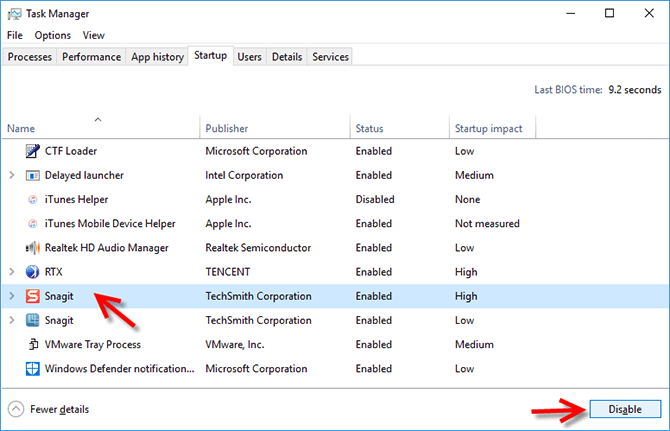Click the Disable button

pyautogui.click(x=625, y=409)
